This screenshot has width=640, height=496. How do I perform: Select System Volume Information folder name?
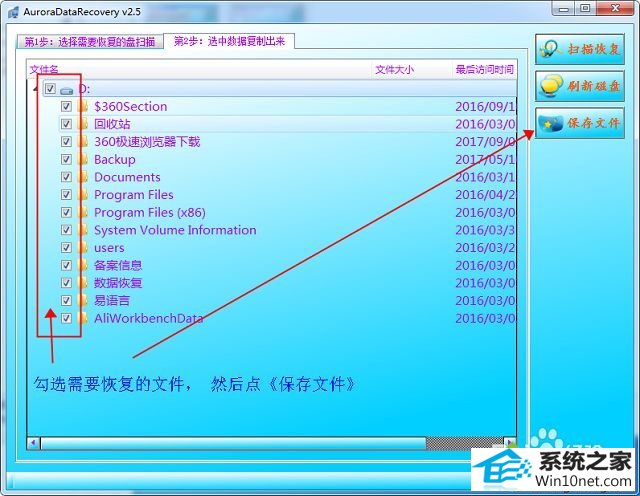pyautogui.click(x=175, y=230)
